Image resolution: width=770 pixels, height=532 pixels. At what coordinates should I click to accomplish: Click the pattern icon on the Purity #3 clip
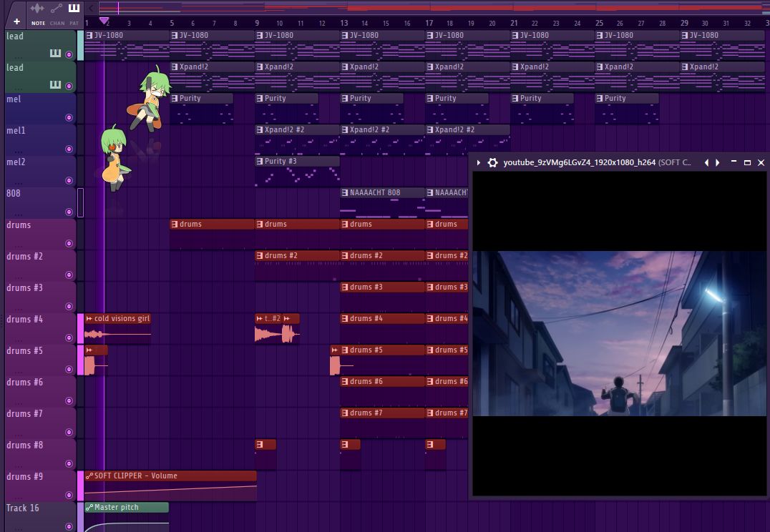click(260, 161)
